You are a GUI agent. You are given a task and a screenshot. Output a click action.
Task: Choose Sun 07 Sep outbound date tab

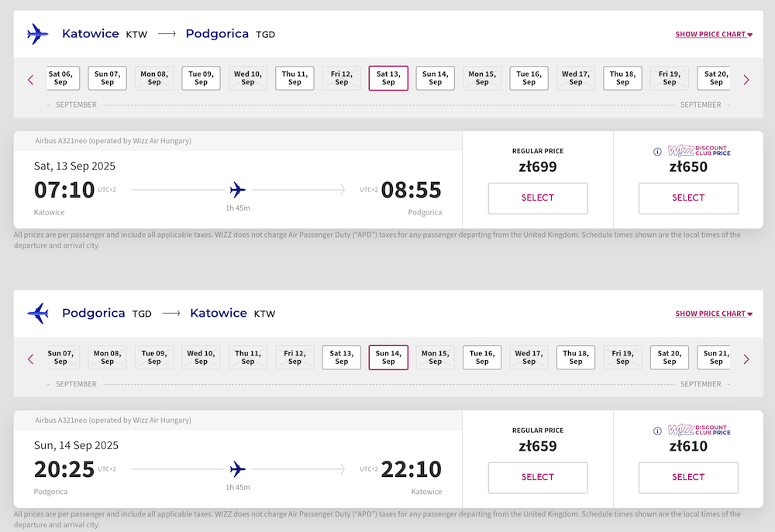pos(107,78)
